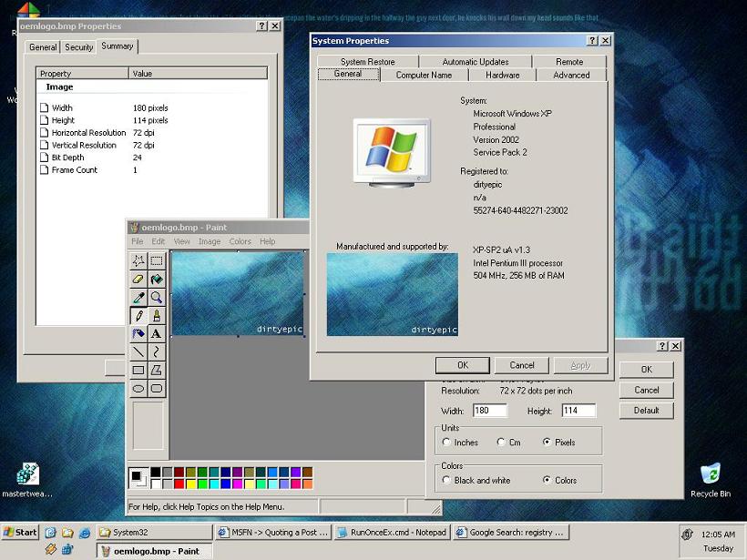Viewport: 747px width, 560px height.
Task: Choose the Brush tool in Paint
Action: click(x=157, y=315)
